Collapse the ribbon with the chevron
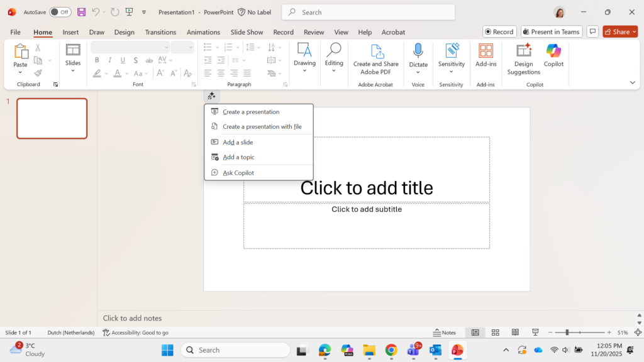Viewport: 644px width, 362px height. click(x=632, y=82)
